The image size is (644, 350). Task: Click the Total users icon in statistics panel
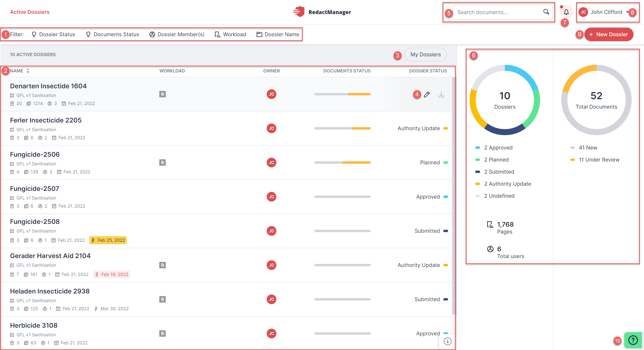490,249
